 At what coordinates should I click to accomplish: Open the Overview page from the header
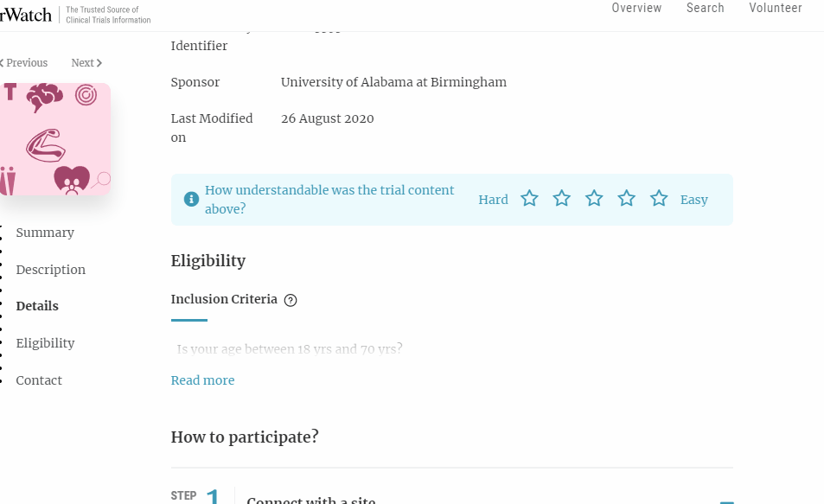tap(636, 8)
